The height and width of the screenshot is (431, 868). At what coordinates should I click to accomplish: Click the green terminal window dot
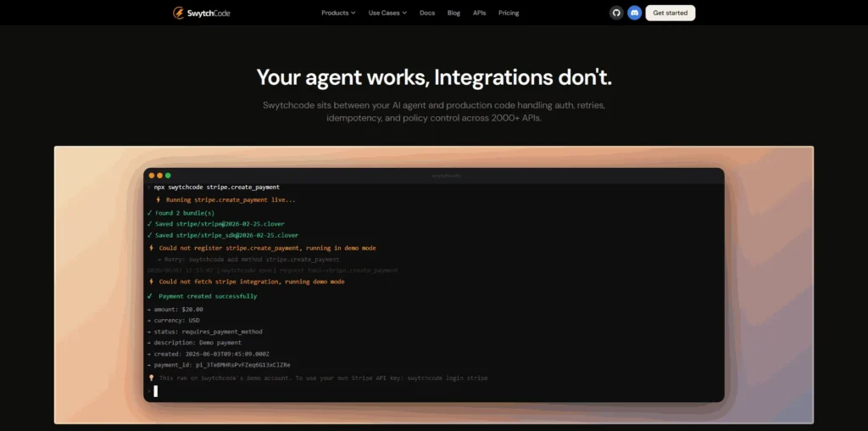[x=169, y=176]
